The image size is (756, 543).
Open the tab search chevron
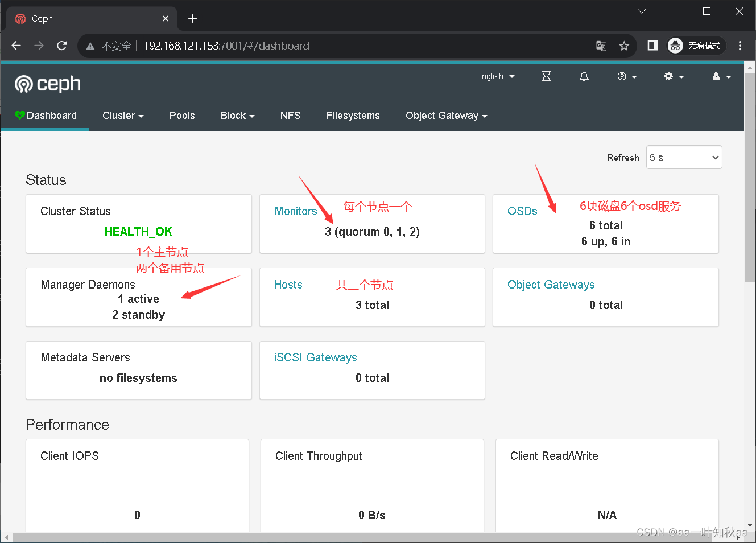point(642,11)
